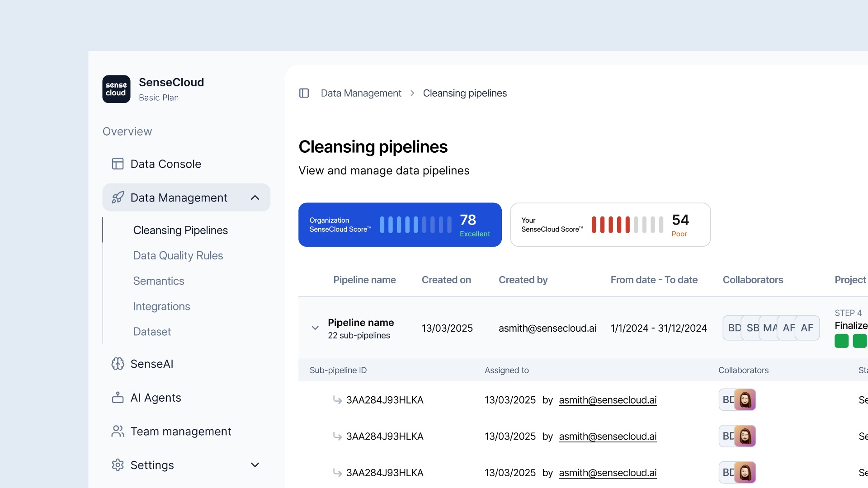This screenshot has height=488, width=868.
Task: Click sub-pipeline arrow icon in second row
Action: tap(337, 436)
